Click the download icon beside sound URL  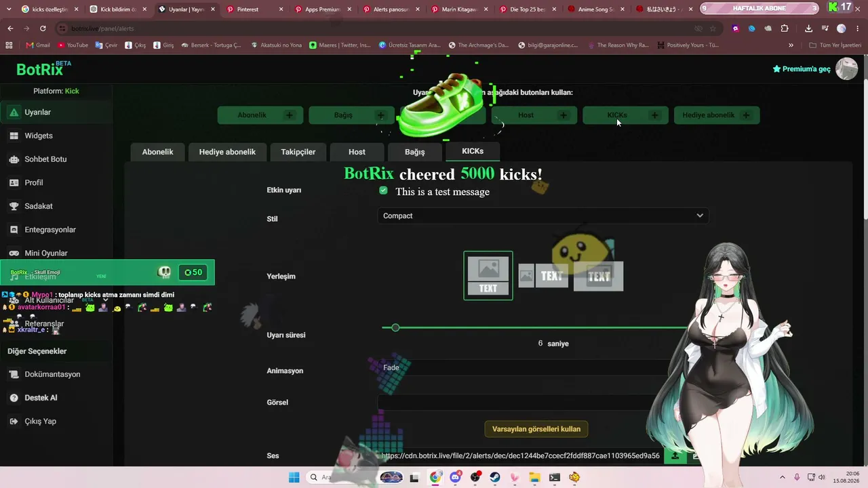(675, 456)
